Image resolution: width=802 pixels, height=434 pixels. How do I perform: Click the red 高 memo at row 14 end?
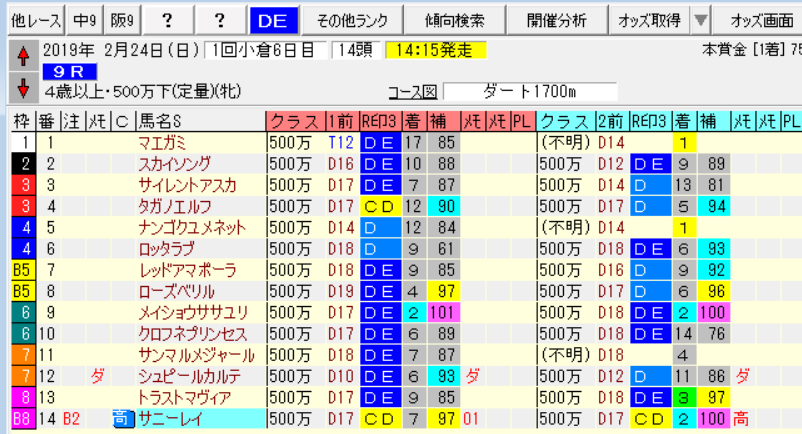click(x=741, y=419)
